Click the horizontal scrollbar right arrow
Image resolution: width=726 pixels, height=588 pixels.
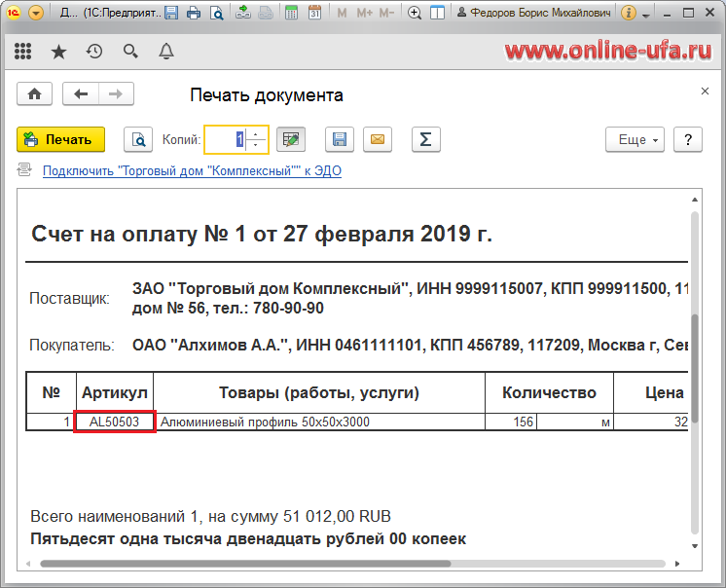[677, 564]
